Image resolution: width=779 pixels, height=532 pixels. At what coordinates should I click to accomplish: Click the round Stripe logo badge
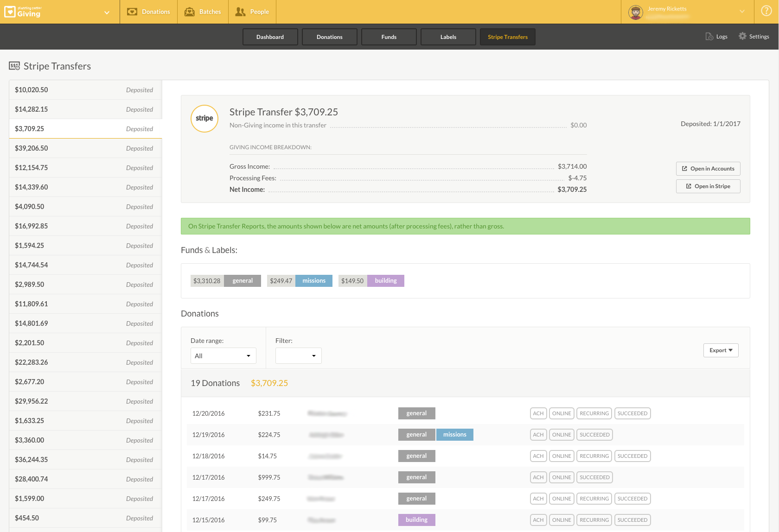coord(204,118)
